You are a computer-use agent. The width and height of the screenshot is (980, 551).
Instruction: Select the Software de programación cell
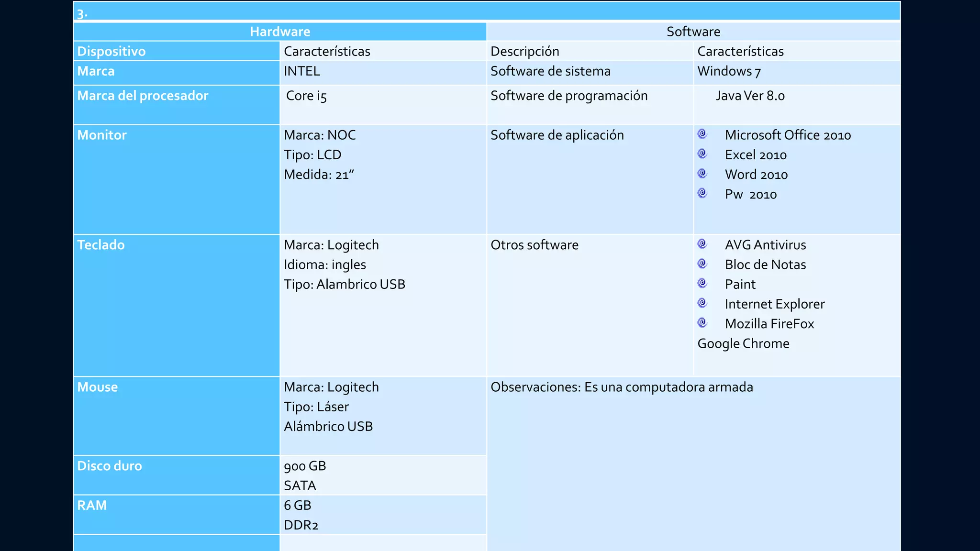click(590, 105)
